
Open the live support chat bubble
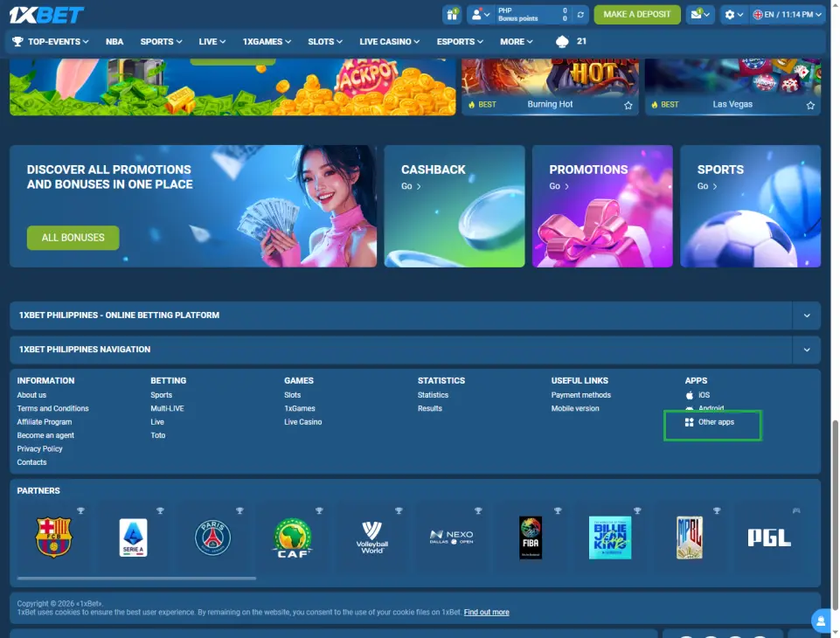tap(819, 621)
